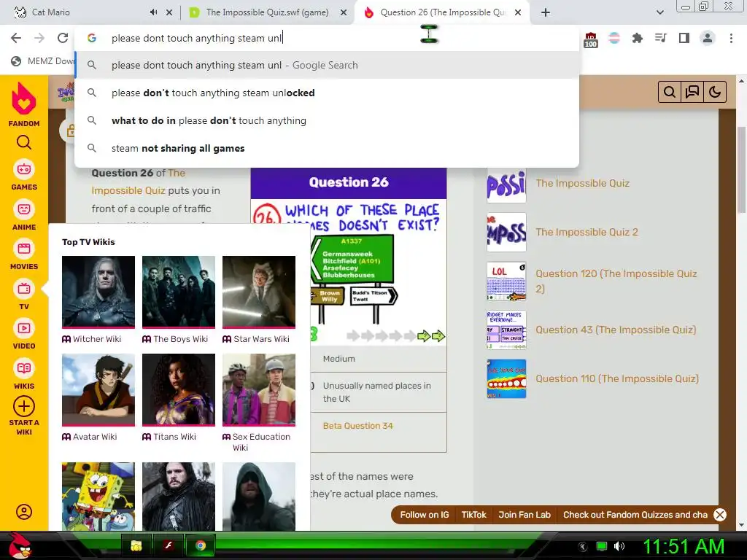
Task: Open the wiki discussions chat icon
Action: (692, 92)
